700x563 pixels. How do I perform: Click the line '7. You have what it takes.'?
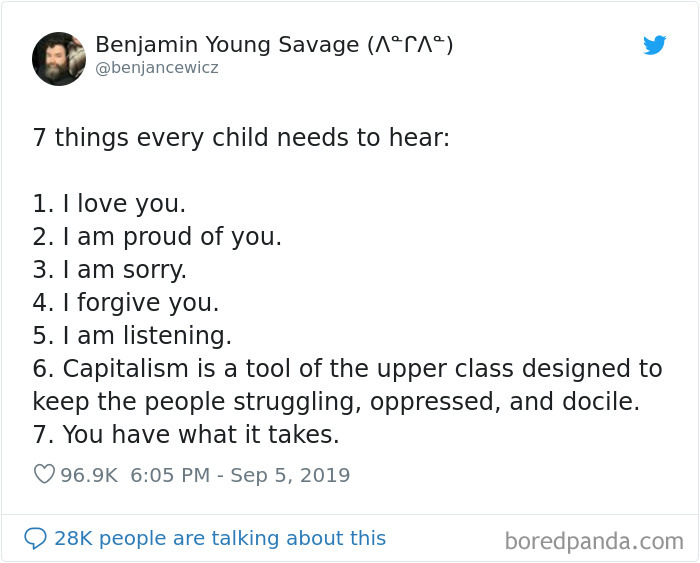tap(186, 434)
